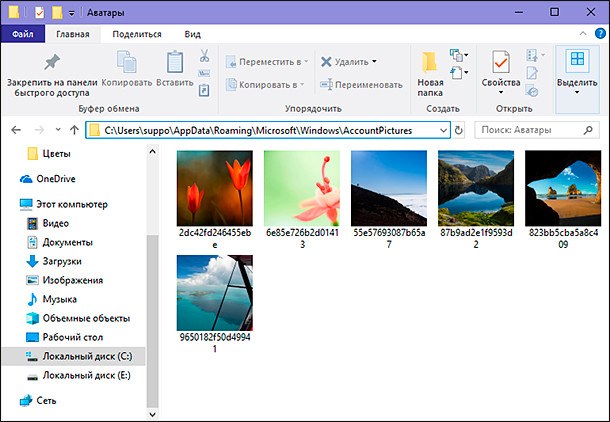Screen dimensions: 610x422
Task: Select the red tulips image thumbnail
Action: coord(214,189)
